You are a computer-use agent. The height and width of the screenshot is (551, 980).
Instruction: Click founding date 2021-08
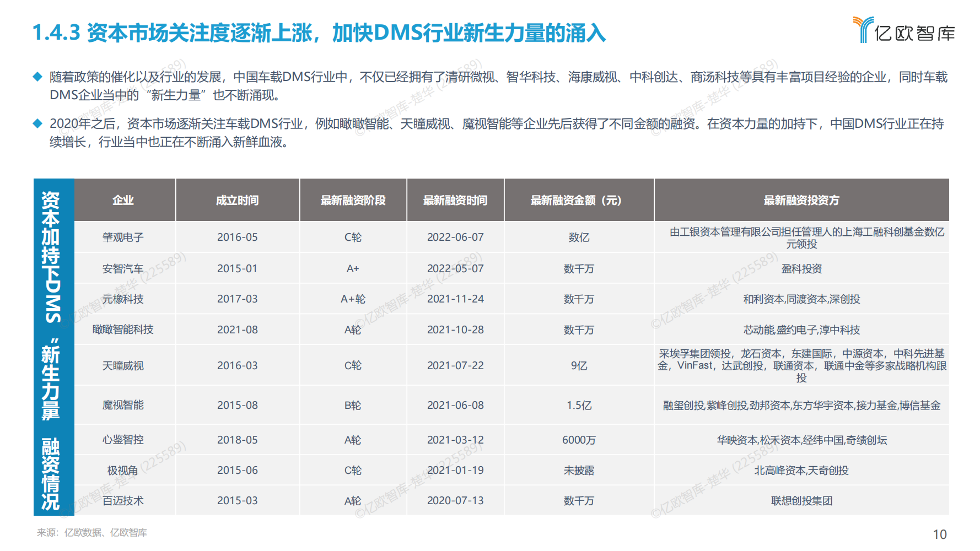point(237,329)
